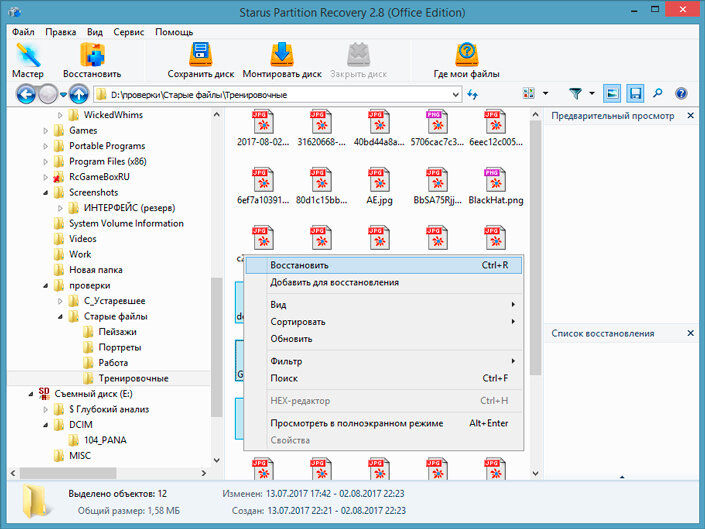Click the folder tree vertical scrollbar
Viewport: 705px width, 529px height.
(x=216, y=347)
